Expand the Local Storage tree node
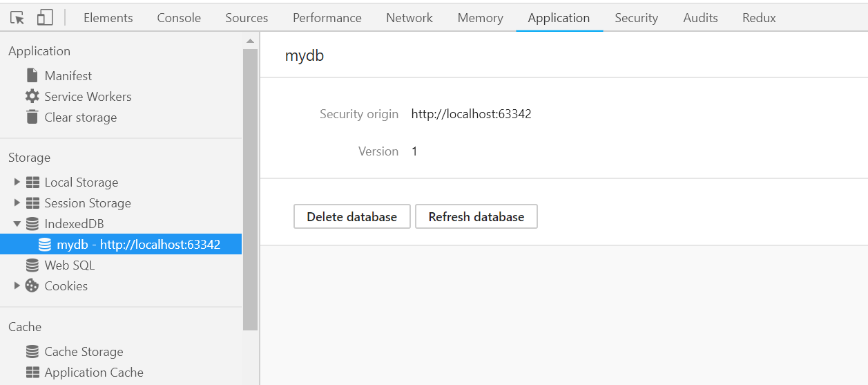Viewport: 868px width, 385px height. [x=17, y=182]
